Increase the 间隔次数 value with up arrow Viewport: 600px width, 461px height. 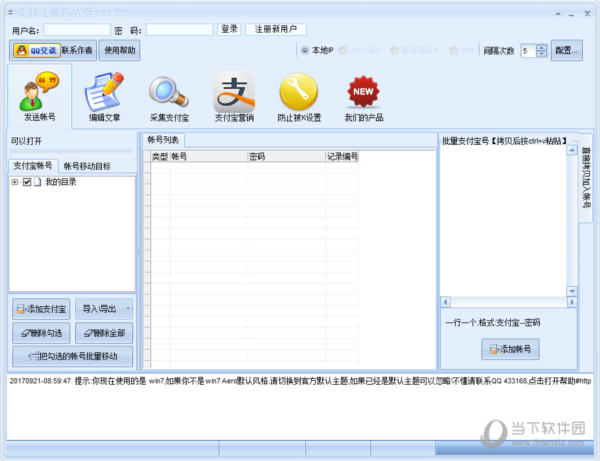coord(542,47)
